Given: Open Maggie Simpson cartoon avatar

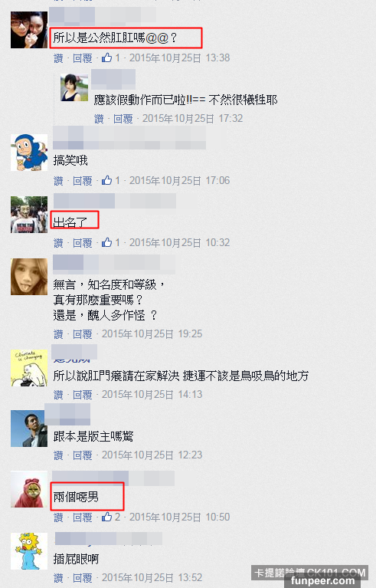Looking at the screenshot, I should (29, 551).
